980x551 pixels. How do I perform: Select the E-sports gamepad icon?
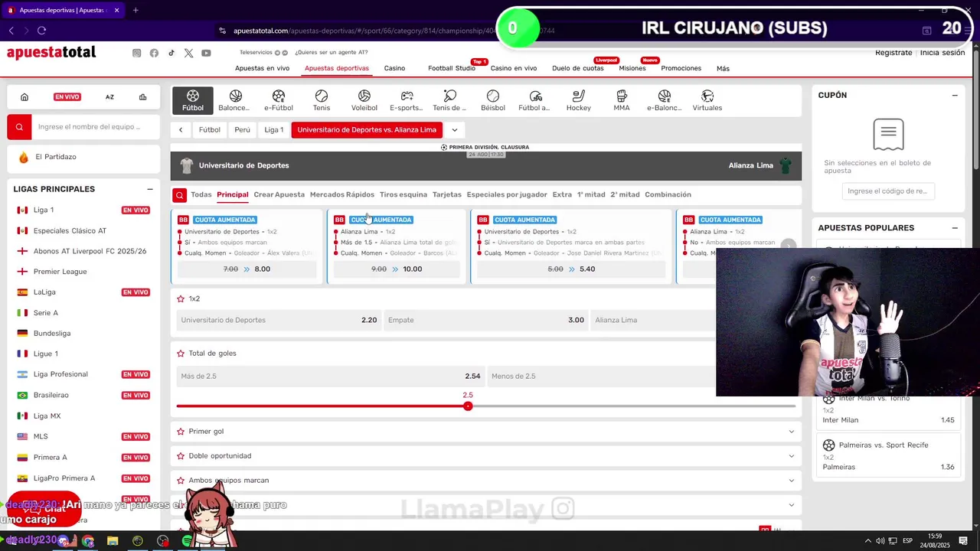pyautogui.click(x=407, y=100)
